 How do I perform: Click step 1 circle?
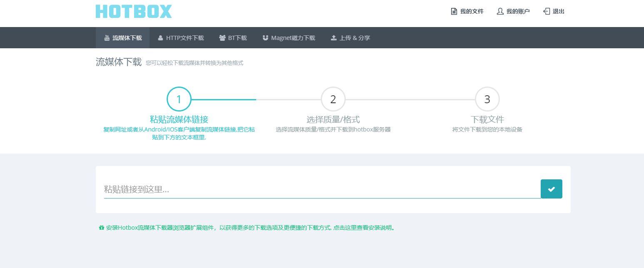(179, 99)
